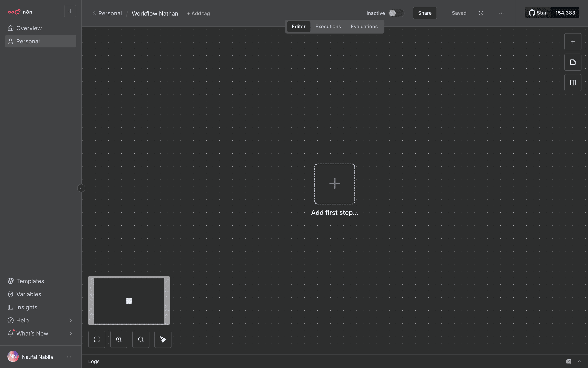This screenshot has width=588, height=368.
Task: Click the Add first step placeholder
Action: click(x=335, y=184)
